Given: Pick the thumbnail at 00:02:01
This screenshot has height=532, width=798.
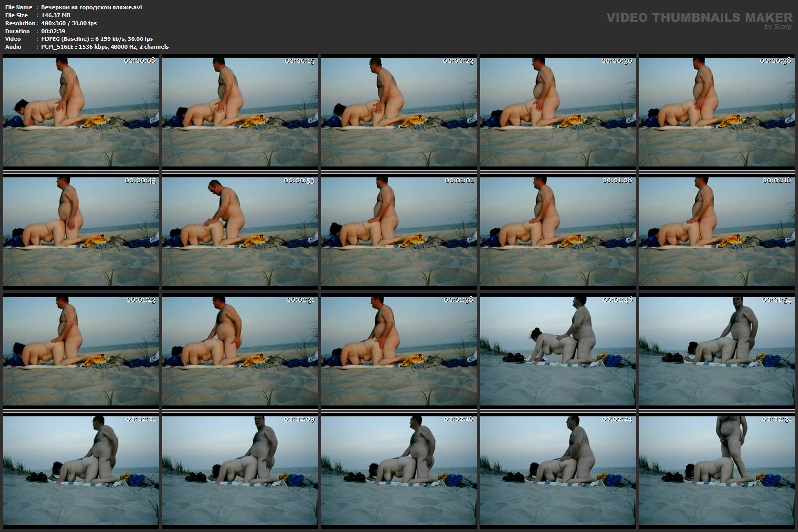Looking at the screenshot, I should [81, 470].
